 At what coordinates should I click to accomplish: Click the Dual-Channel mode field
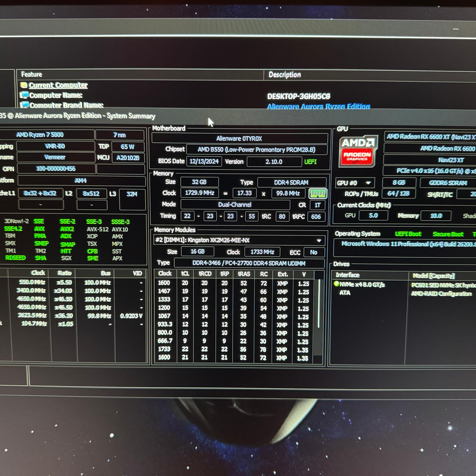235,205
